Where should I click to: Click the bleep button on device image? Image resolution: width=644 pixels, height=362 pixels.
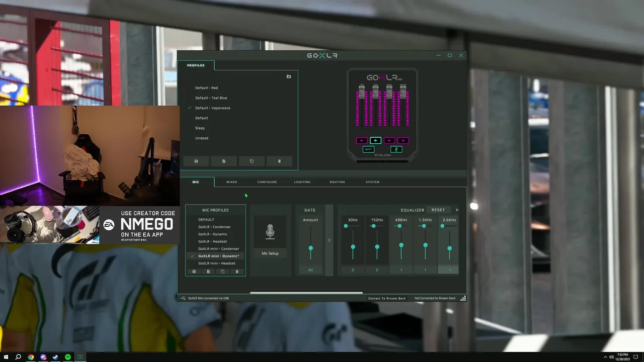click(368, 149)
